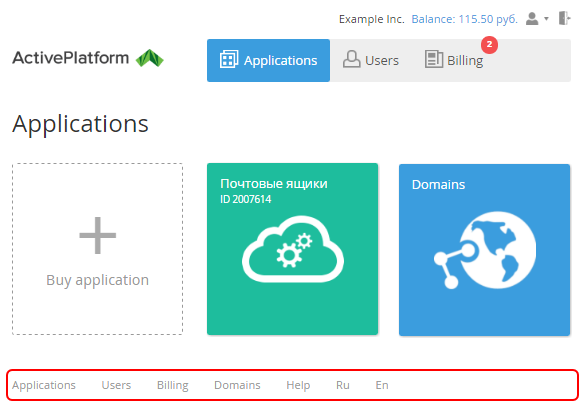The height and width of the screenshot is (408, 584).
Task: Click the Buy application text label
Action: (98, 280)
